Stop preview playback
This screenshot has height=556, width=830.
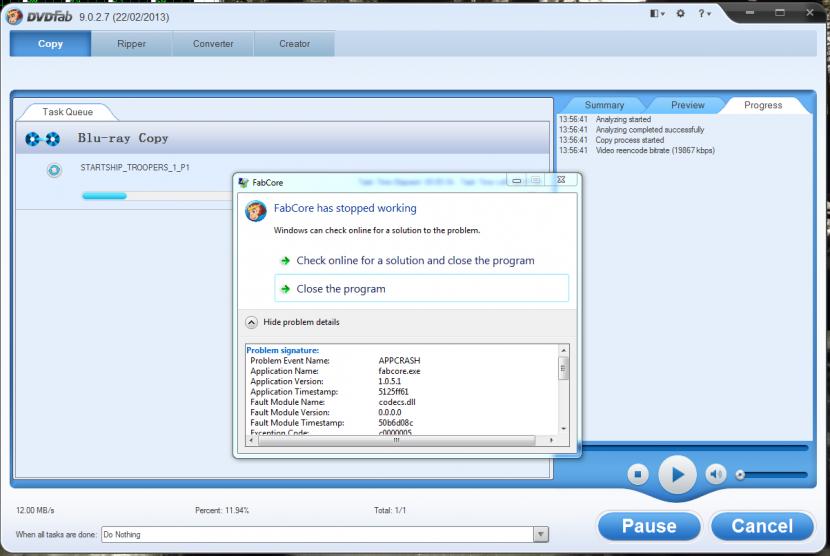[638, 474]
